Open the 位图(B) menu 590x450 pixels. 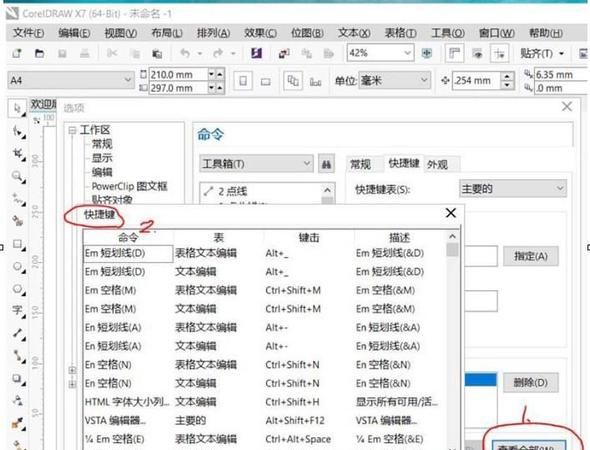[x=307, y=33]
